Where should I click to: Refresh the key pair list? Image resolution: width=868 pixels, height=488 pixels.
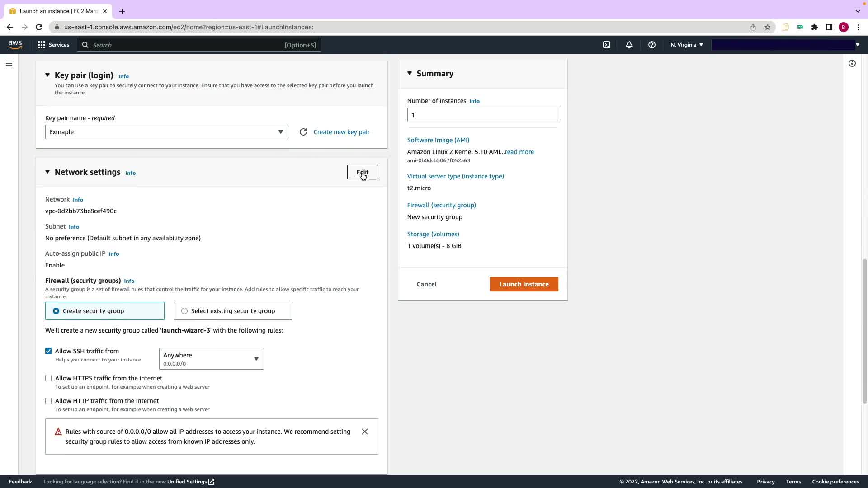point(303,132)
